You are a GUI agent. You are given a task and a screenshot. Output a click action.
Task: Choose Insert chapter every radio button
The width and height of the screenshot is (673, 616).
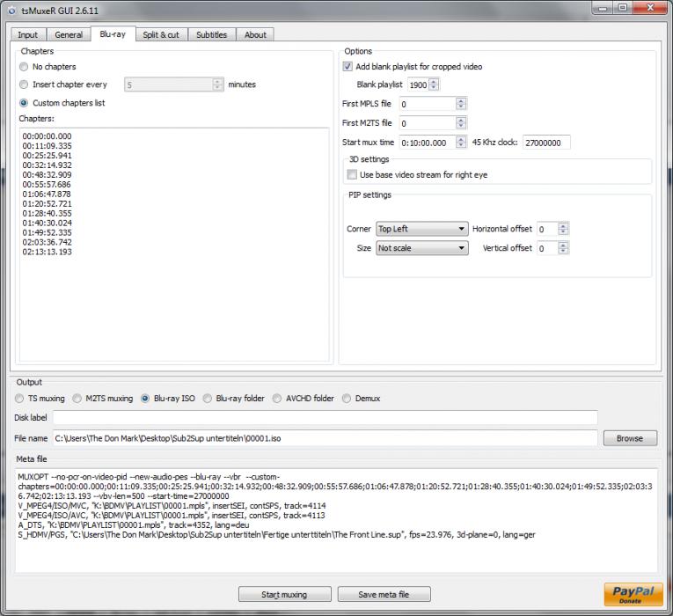point(24,84)
